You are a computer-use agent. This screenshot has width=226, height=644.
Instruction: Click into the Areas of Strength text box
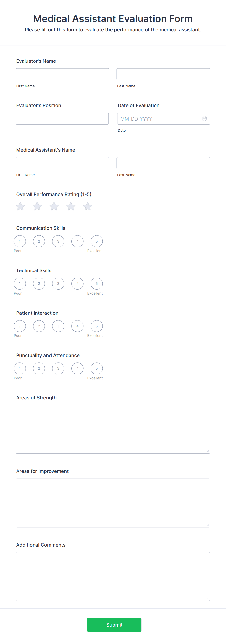coord(113,429)
